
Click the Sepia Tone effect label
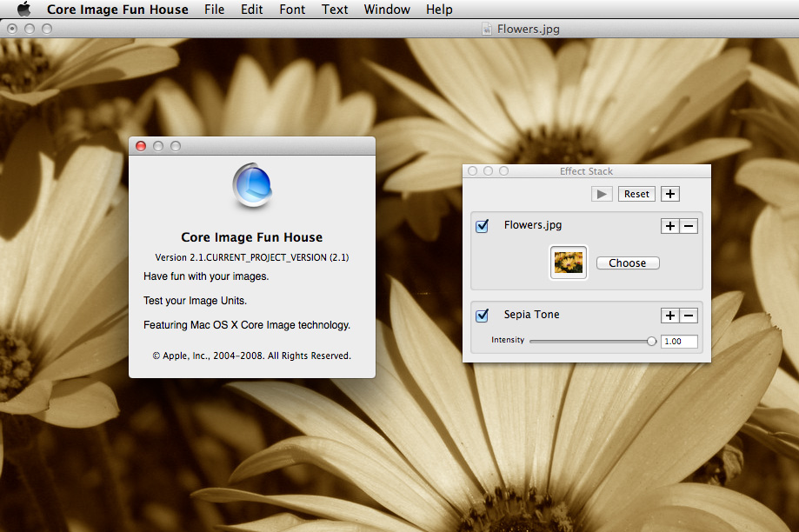tap(531, 315)
